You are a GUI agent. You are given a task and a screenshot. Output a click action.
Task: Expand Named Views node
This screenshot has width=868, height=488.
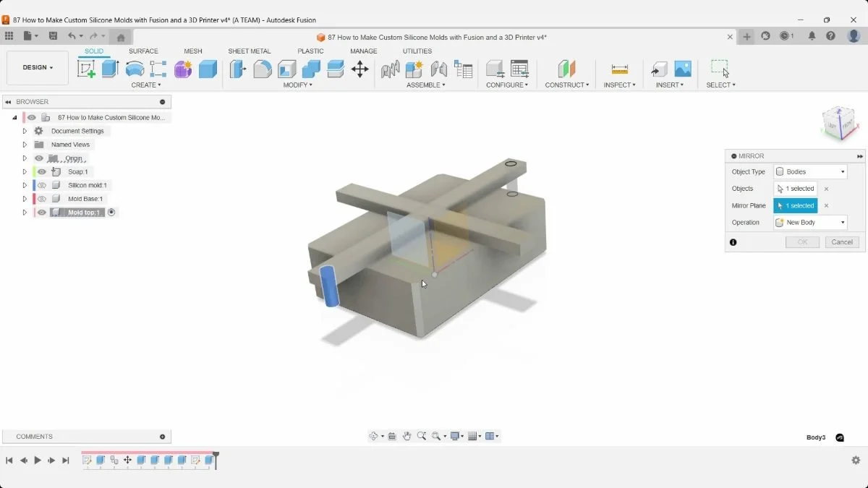25,145
